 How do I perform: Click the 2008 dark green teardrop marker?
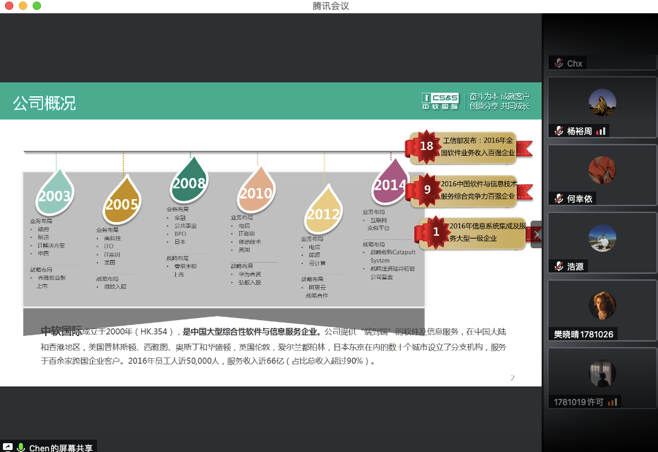pos(189,181)
